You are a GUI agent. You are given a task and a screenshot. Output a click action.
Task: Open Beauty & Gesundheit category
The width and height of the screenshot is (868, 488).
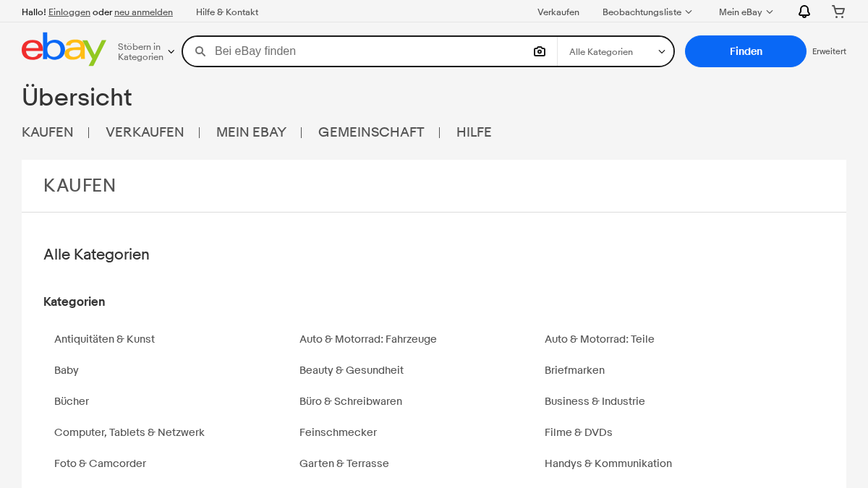tap(352, 370)
